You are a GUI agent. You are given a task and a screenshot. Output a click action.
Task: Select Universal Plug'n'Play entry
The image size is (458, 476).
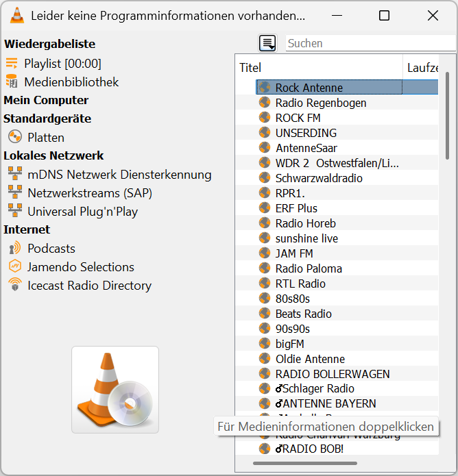pyautogui.click(x=83, y=212)
